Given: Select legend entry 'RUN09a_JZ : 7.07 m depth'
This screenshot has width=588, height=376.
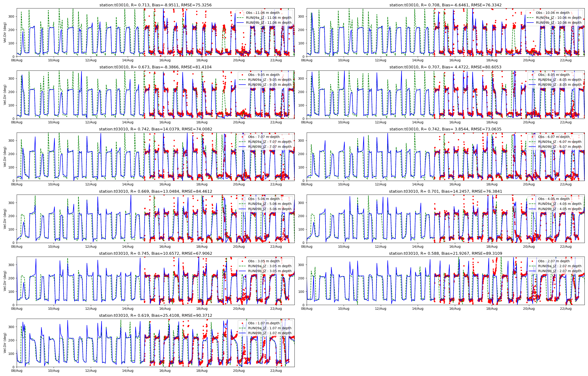Looking at the screenshot, I should tap(270, 142).
